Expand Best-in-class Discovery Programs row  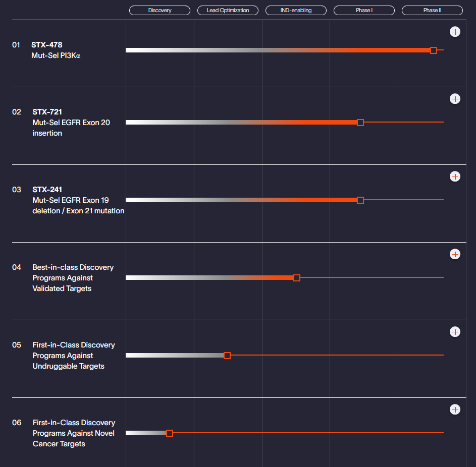tap(455, 254)
